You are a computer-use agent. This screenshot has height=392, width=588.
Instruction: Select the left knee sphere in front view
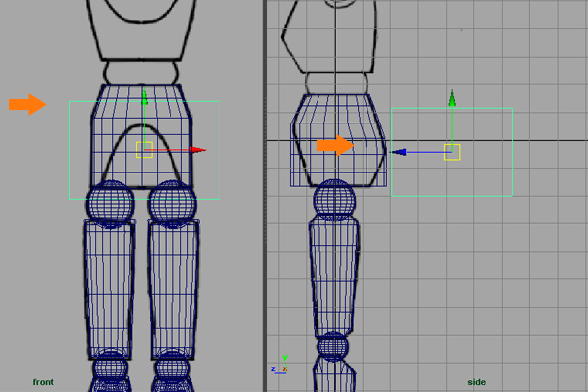110,368
